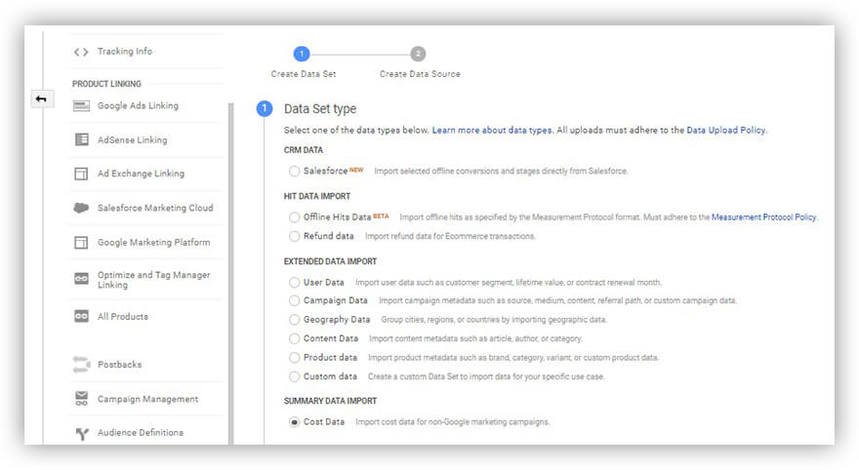Open the Data Upload Policy link
The image size is (859, 470).
click(726, 130)
